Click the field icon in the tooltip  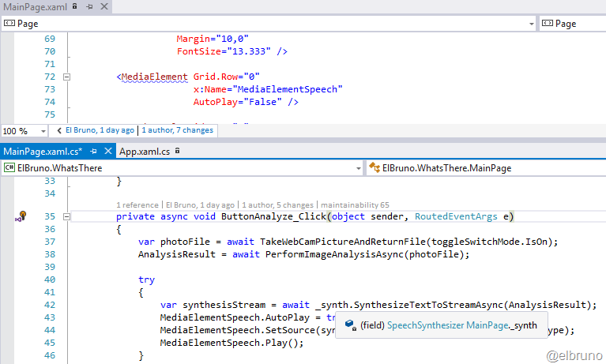pos(349,325)
